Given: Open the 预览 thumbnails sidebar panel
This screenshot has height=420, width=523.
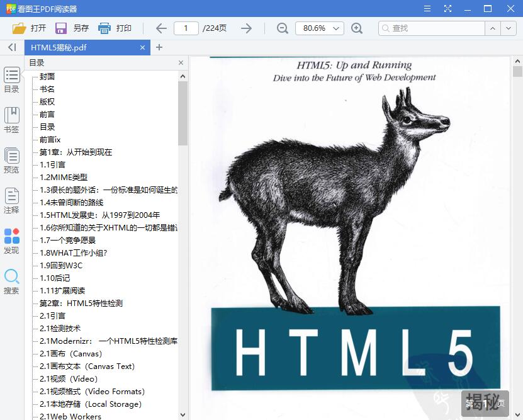Looking at the screenshot, I should [12, 161].
